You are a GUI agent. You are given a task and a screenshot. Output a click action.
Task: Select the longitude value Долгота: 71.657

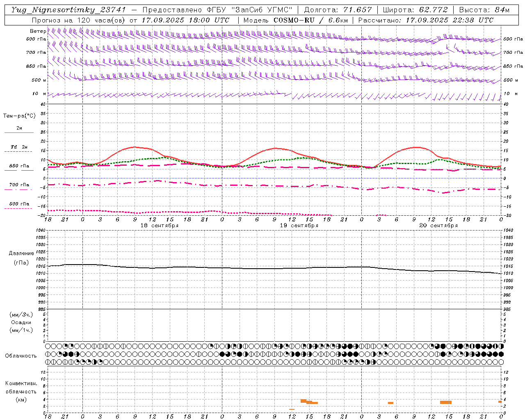(338, 10)
